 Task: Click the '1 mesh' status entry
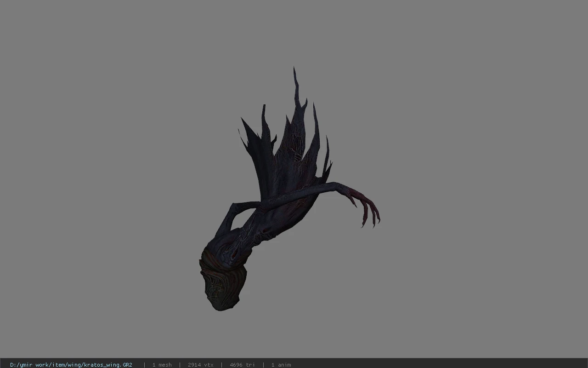[x=162, y=365]
